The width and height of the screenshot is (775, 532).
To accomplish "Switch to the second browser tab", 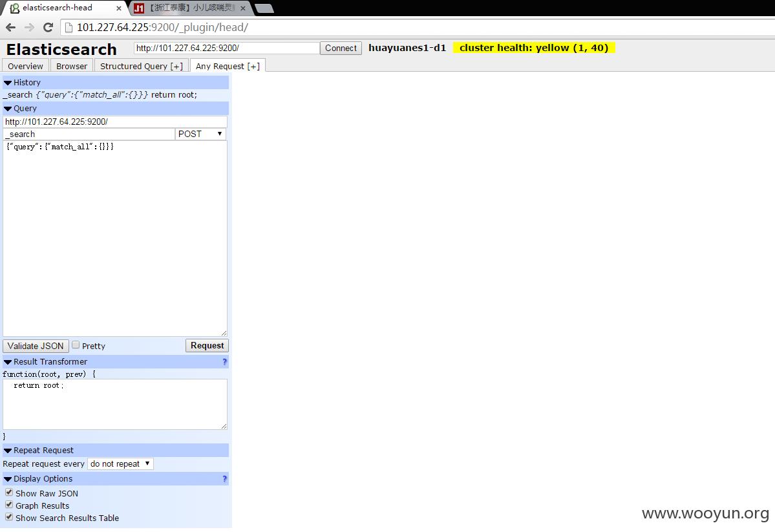I will [x=192, y=8].
